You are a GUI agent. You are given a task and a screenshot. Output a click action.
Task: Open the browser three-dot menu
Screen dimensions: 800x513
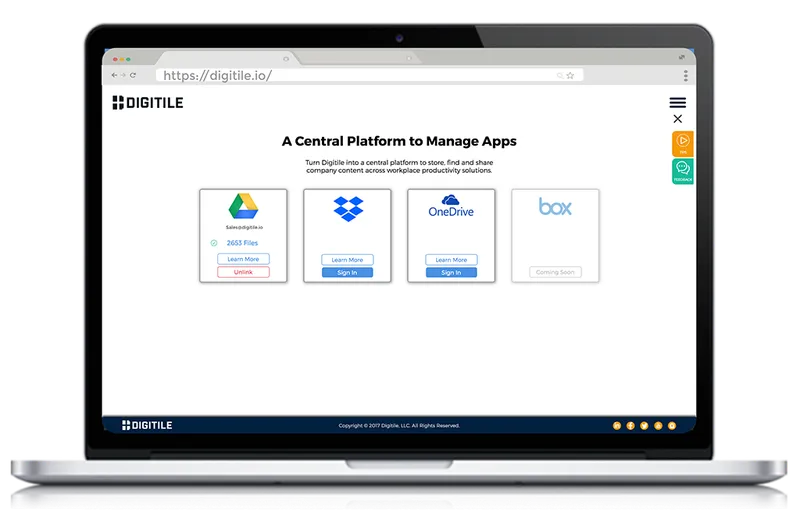pos(686,76)
